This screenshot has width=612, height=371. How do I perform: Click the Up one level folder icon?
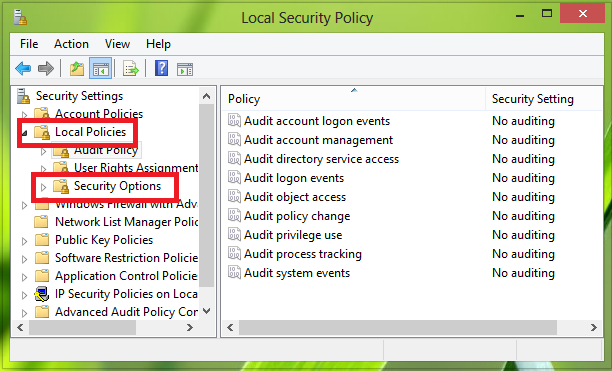77,69
